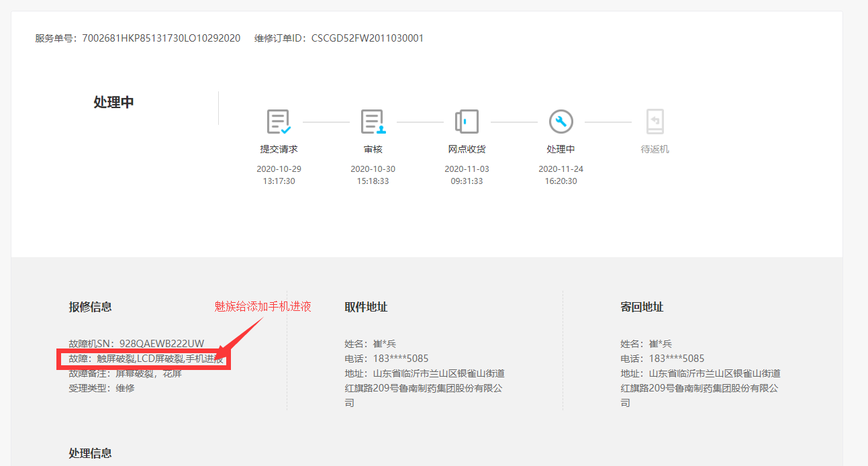Click the 网点收货 step label
The image size is (868, 466).
(x=467, y=149)
